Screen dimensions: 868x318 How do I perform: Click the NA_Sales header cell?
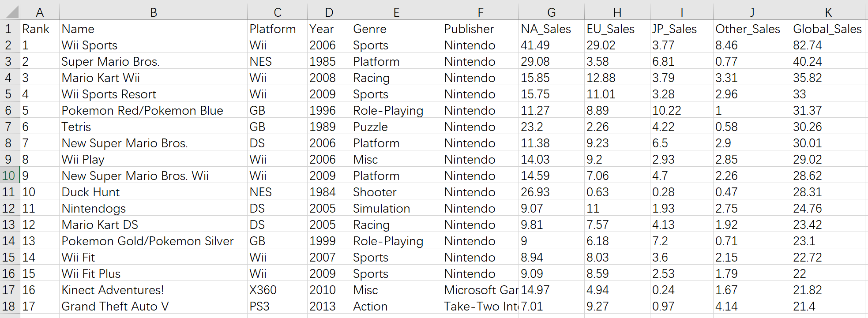pyautogui.click(x=546, y=29)
